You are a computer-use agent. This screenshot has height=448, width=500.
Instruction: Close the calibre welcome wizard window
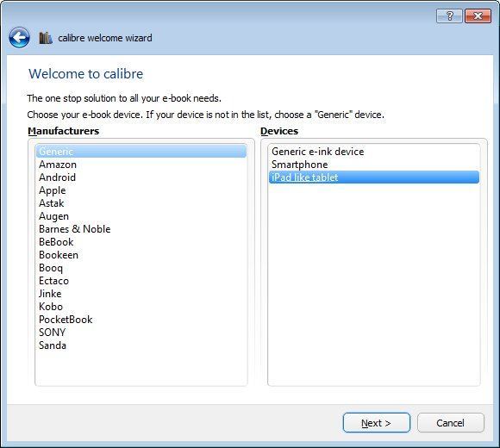pos(478,16)
